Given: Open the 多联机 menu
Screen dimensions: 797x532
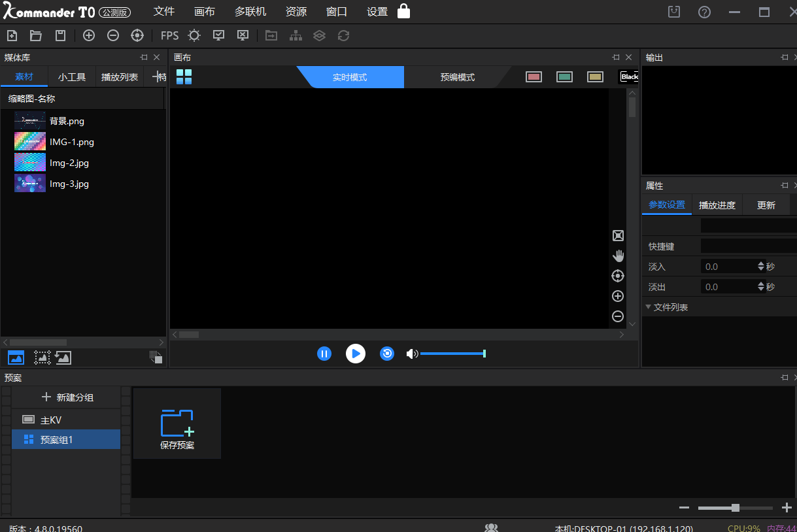Looking at the screenshot, I should [x=250, y=12].
